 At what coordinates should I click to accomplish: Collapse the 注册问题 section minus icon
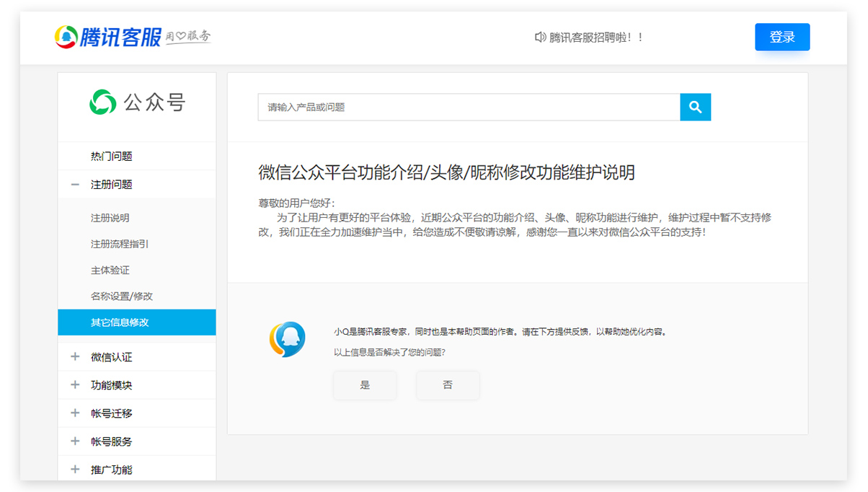click(x=75, y=185)
